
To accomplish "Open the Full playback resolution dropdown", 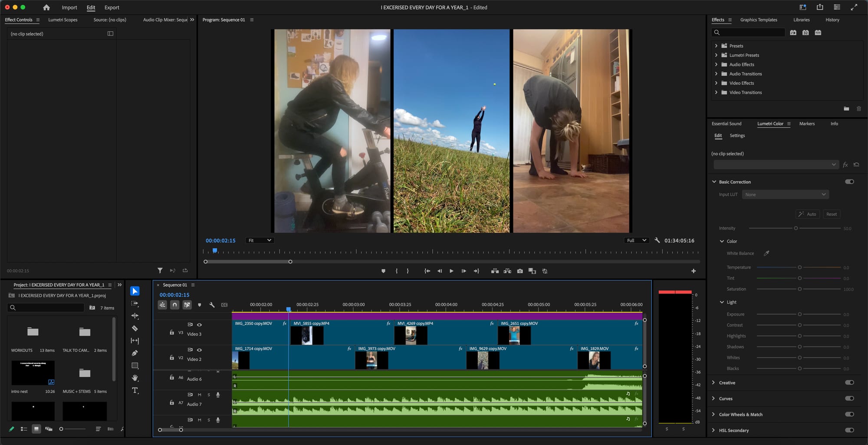I will click(637, 240).
